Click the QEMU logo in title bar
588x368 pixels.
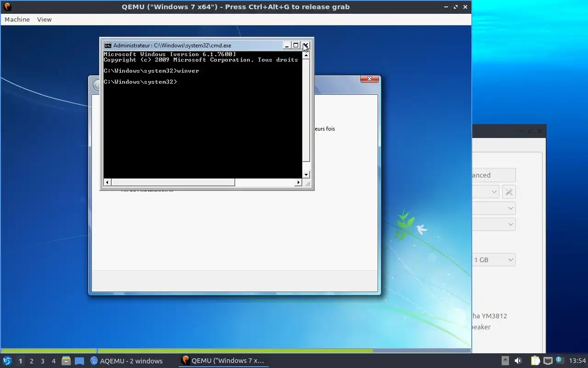coord(7,7)
